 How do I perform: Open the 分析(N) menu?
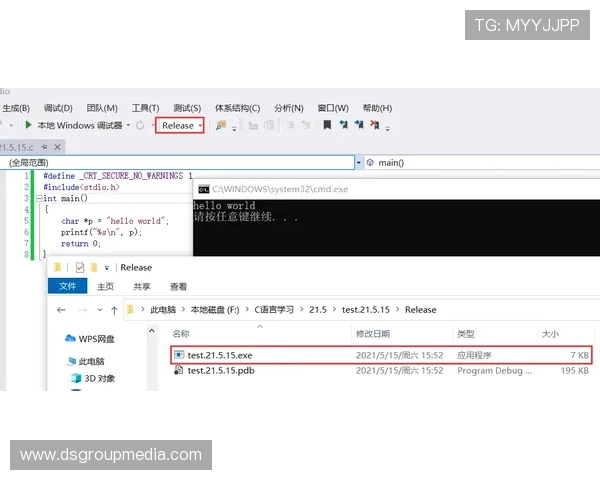click(289, 108)
